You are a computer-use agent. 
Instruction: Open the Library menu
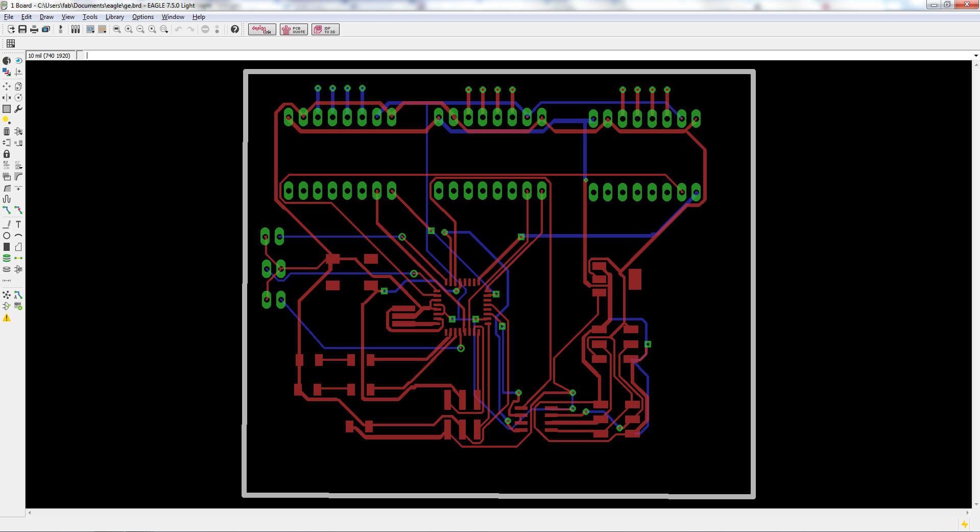(x=114, y=17)
